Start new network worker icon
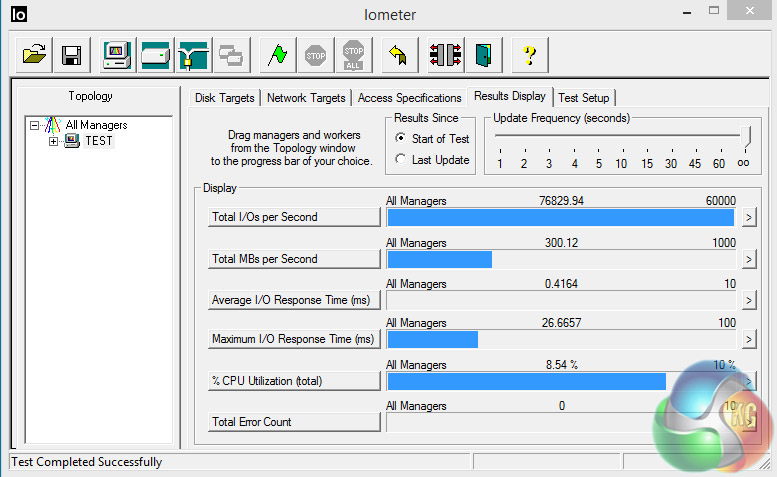This screenshot has height=477, width=777. (193, 55)
